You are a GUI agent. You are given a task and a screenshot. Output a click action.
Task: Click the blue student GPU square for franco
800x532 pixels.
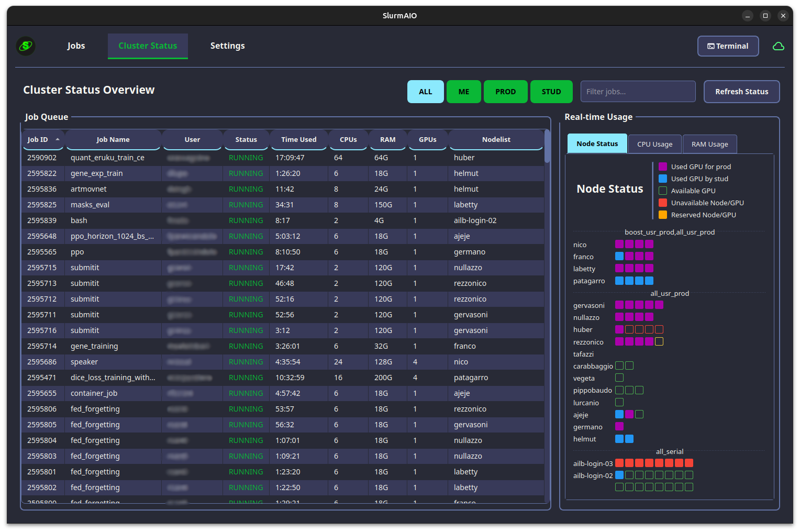(x=619, y=256)
